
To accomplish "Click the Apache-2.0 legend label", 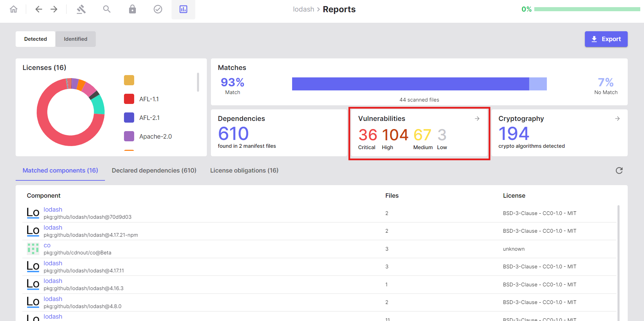I will [156, 137].
